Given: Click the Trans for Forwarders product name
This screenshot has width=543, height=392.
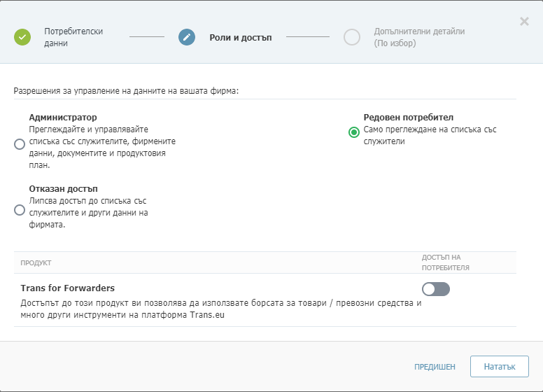Looking at the screenshot, I should point(68,288).
